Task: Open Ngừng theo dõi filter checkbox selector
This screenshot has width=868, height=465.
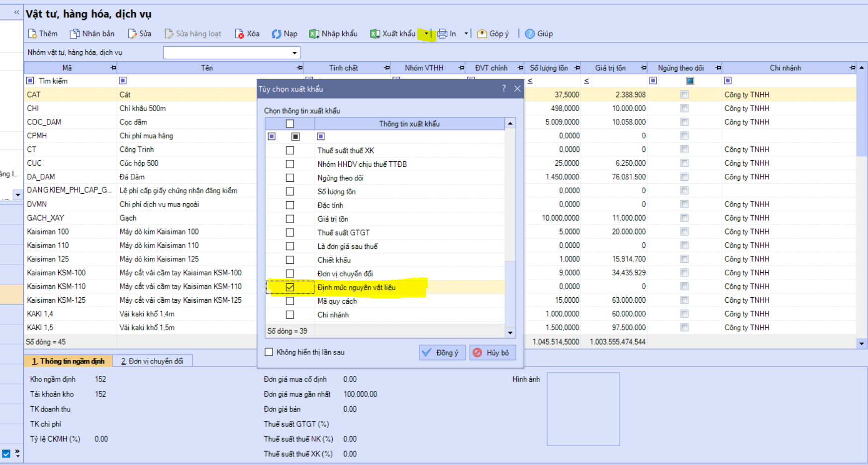Action: pos(690,81)
